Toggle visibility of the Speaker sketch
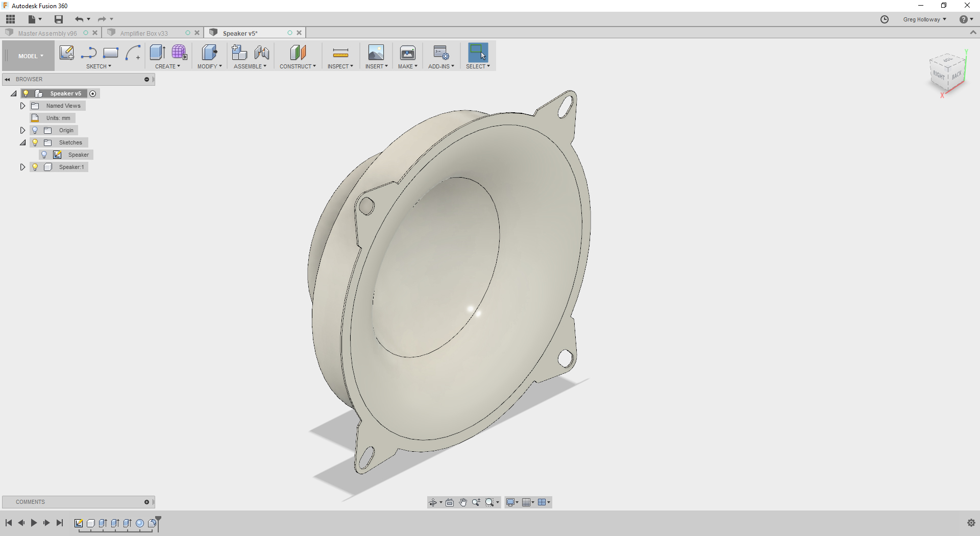Viewport: 980px width, 536px height. [x=44, y=154]
